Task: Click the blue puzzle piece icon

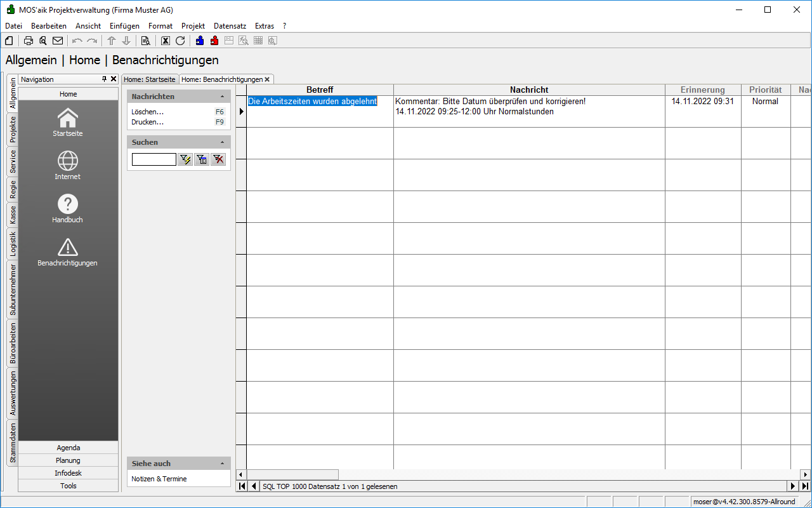Action: tap(200, 41)
